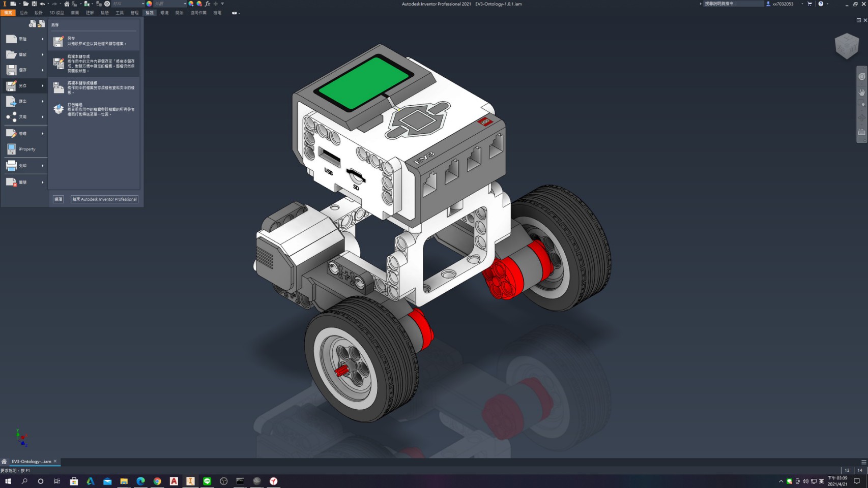868x488 pixels.
Task: Click the 列印 (Print) printer icon
Action: [11, 166]
